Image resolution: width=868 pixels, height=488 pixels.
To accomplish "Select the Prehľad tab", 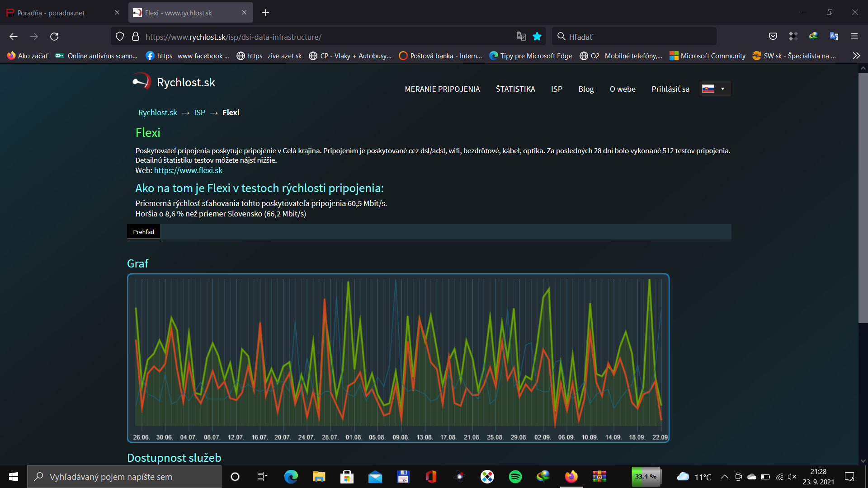I will pos(143,232).
